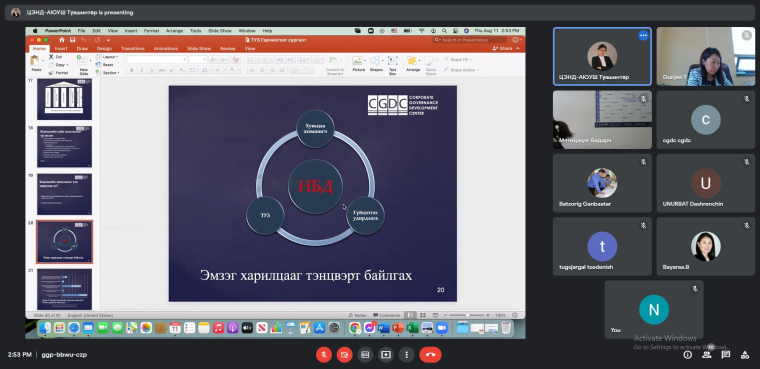Toggle closed captions in Meet

pyautogui.click(x=365, y=355)
